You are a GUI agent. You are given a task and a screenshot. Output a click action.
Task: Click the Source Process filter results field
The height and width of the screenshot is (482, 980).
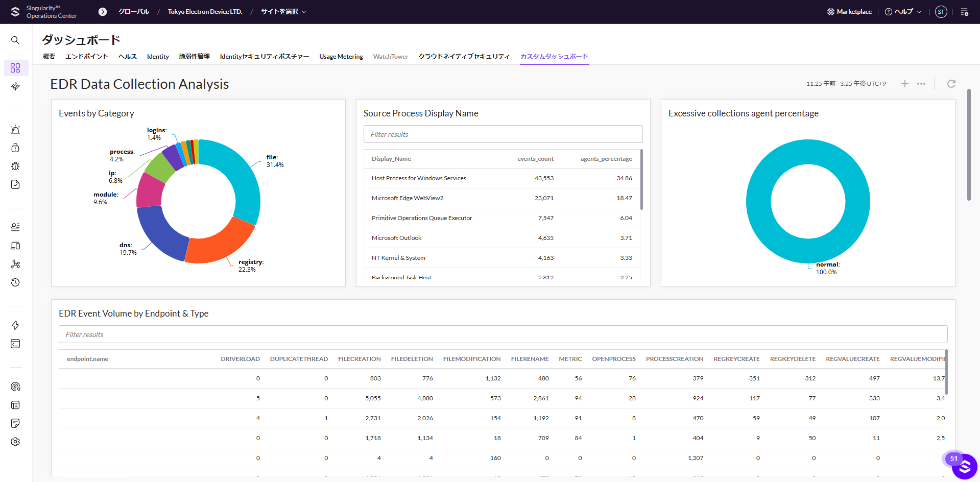click(x=503, y=134)
